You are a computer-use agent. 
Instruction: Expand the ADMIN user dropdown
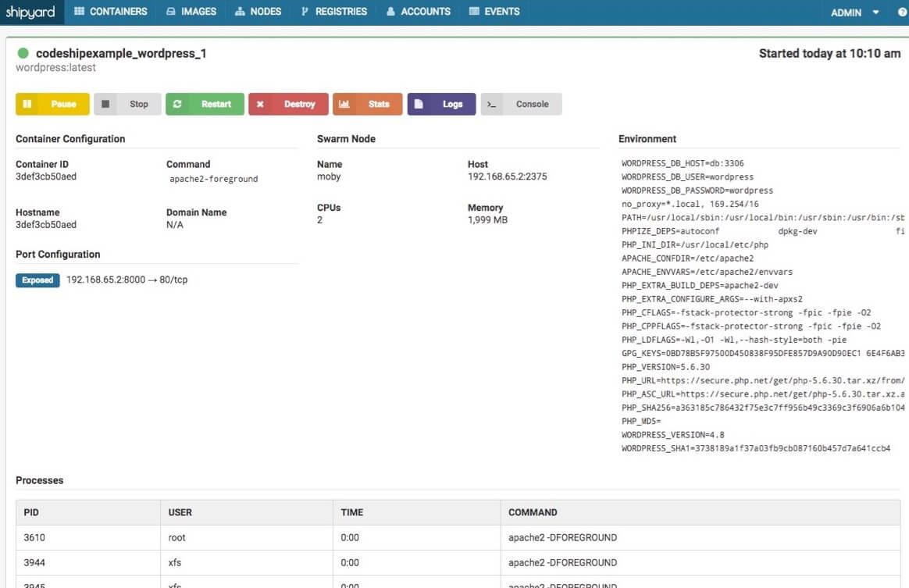pyautogui.click(x=854, y=12)
